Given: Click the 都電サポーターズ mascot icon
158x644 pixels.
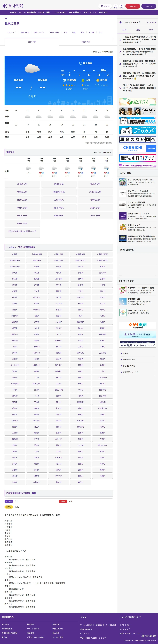Looking at the screenshot, I should tap(123, 290).
